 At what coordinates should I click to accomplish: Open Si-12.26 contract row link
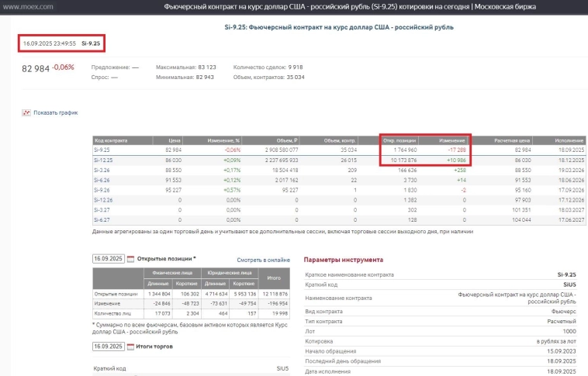105,199
